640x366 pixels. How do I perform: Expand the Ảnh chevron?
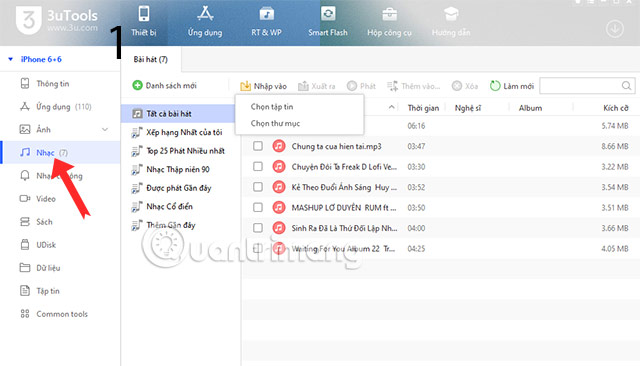(x=105, y=129)
